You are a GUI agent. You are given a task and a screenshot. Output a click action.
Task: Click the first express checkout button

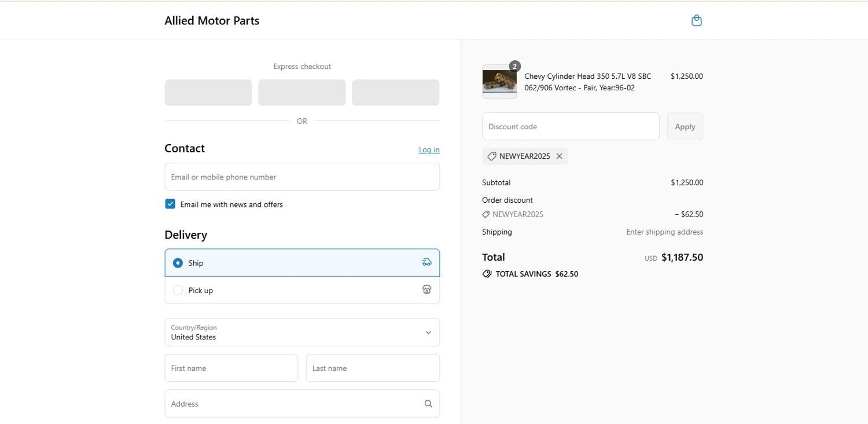coord(208,93)
